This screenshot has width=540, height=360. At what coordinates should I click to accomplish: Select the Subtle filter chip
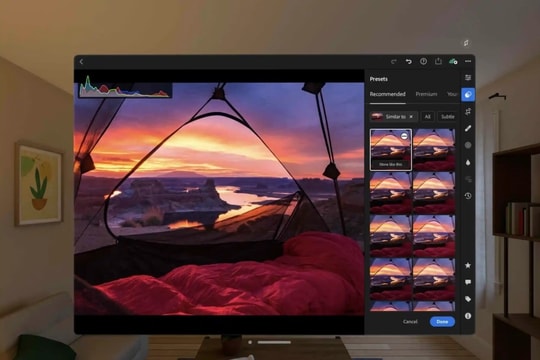[447, 117]
